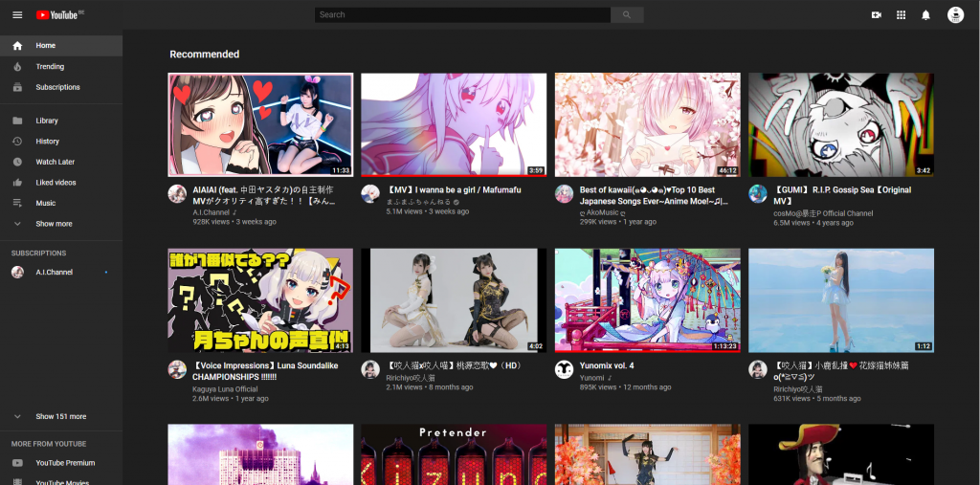Open 小鹿乱撞 花嫁猫姊妹篇 video title
Image resolution: width=980 pixels, height=485 pixels.
tap(841, 371)
